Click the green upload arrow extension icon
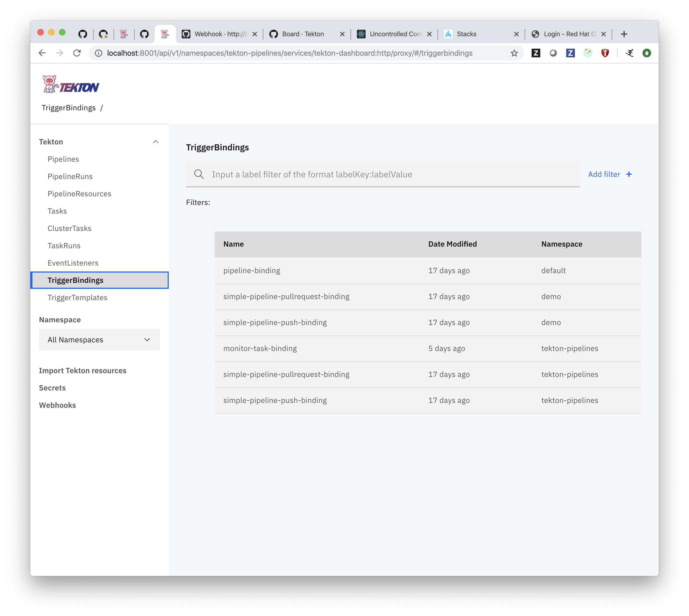This screenshot has height=616, width=689. [x=647, y=53]
